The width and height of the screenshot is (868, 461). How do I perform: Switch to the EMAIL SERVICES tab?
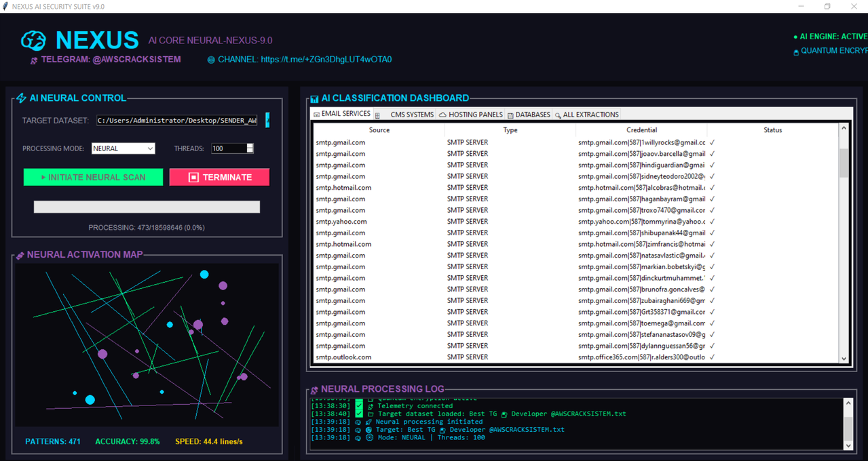pos(341,114)
